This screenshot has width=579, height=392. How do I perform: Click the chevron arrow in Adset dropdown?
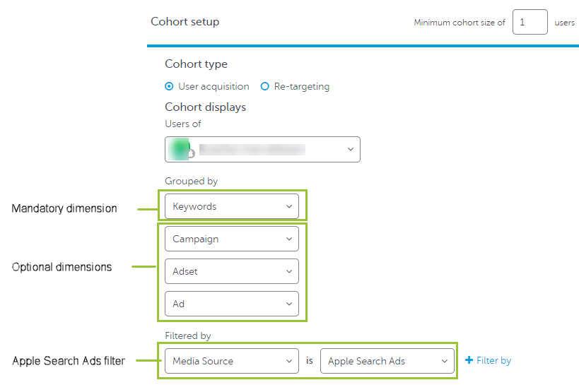pyautogui.click(x=289, y=271)
